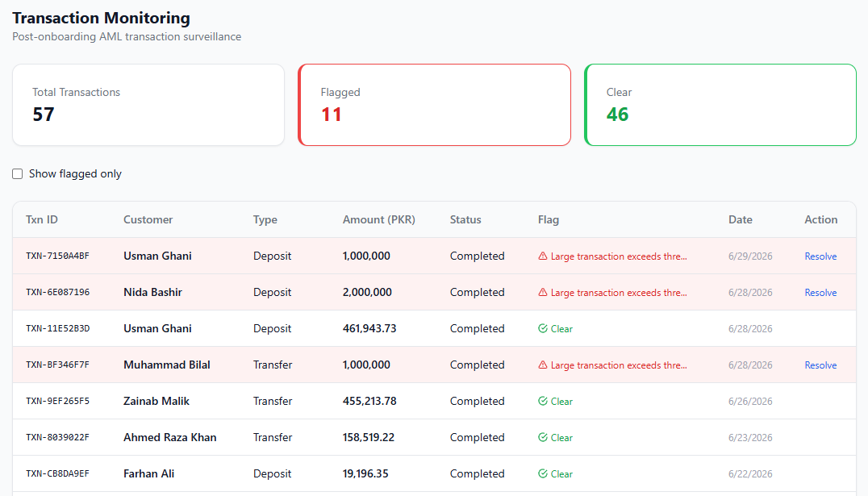Resolve the flag on TXN-7150A4BF
Viewport: 868px width, 496px height.
(x=820, y=256)
